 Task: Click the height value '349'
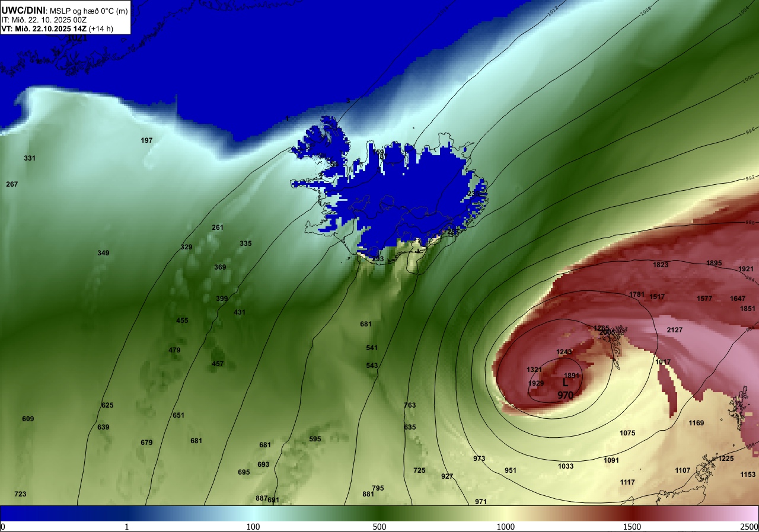click(103, 253)
